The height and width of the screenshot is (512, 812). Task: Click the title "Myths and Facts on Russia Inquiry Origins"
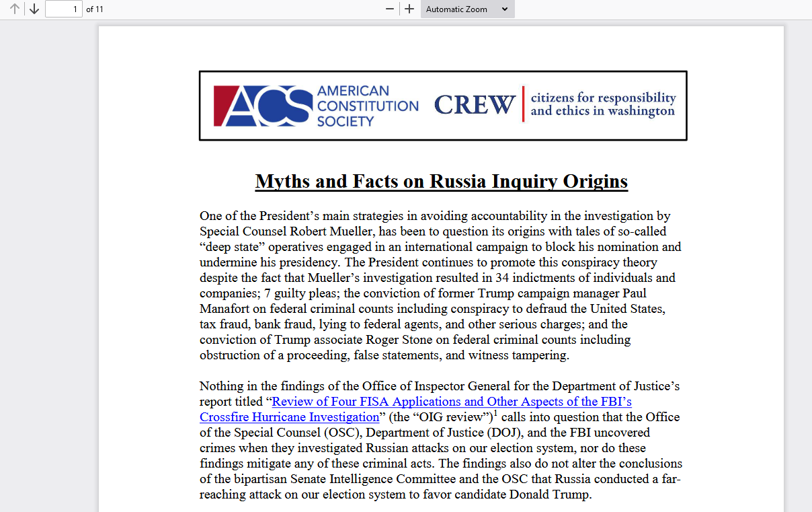[x=442, y=181]
